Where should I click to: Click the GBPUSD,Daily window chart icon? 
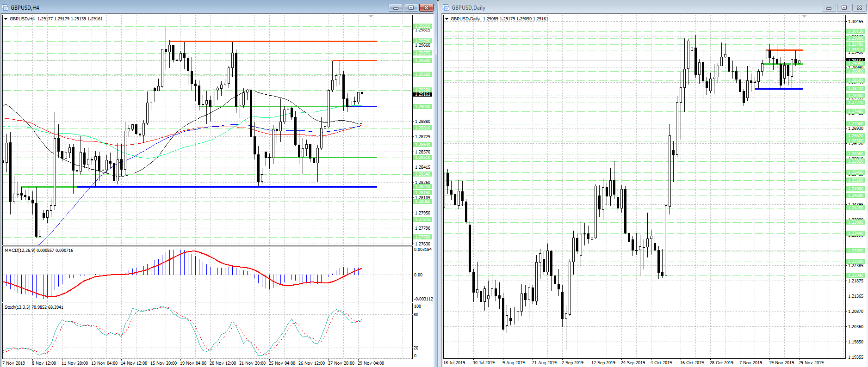(446, 7)
